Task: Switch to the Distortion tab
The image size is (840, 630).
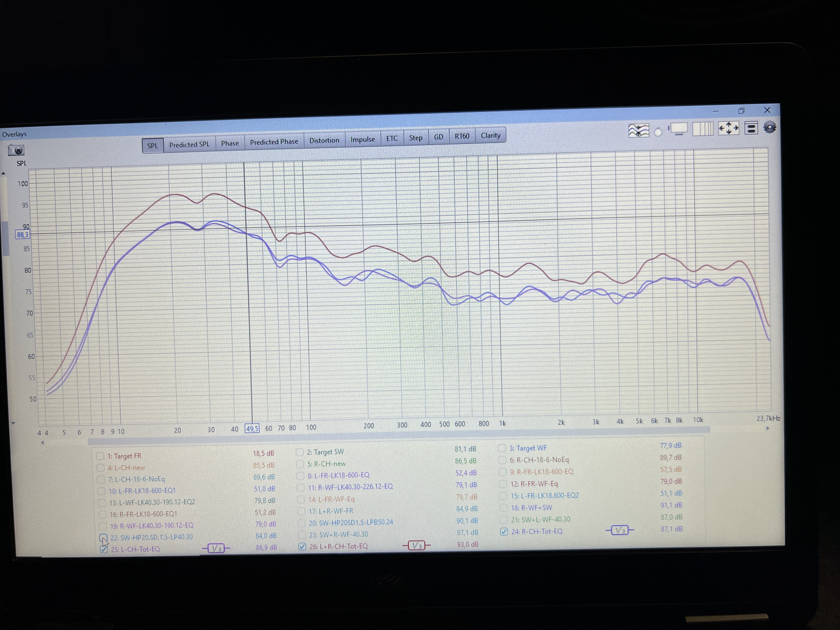Action: click(x=324, y=140)
